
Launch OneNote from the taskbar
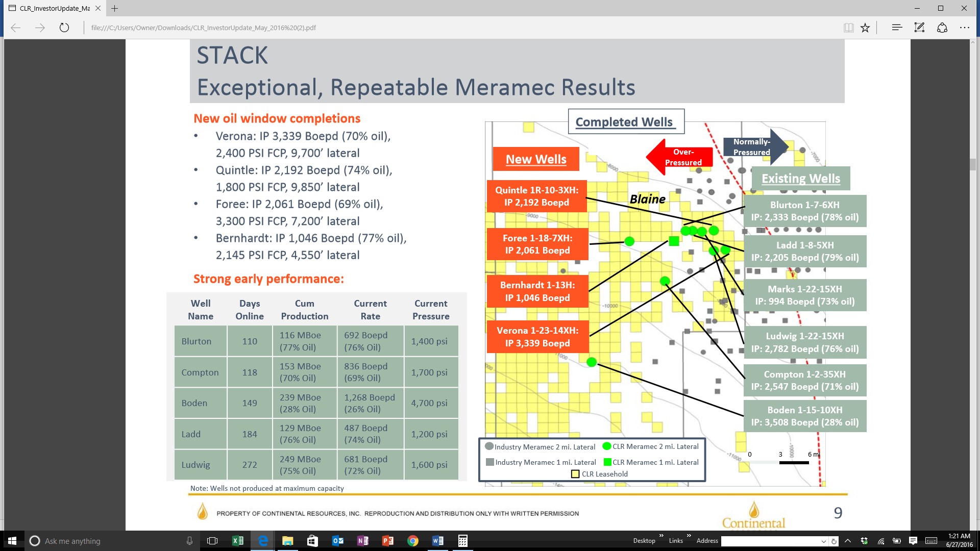[x=362, y=541]
